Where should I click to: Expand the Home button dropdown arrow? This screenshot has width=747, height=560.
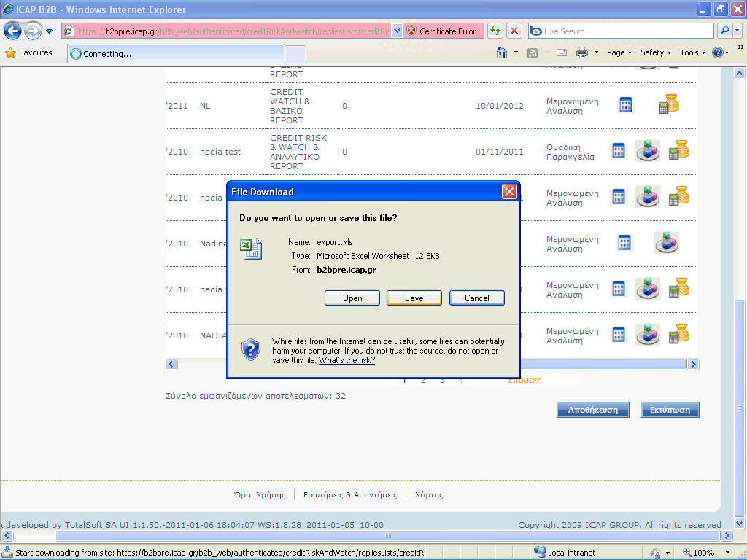coord(516,52)
